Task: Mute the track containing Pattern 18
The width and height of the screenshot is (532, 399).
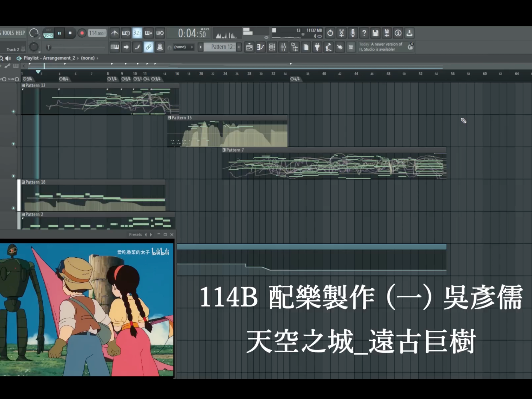Action: coord(14,208)
